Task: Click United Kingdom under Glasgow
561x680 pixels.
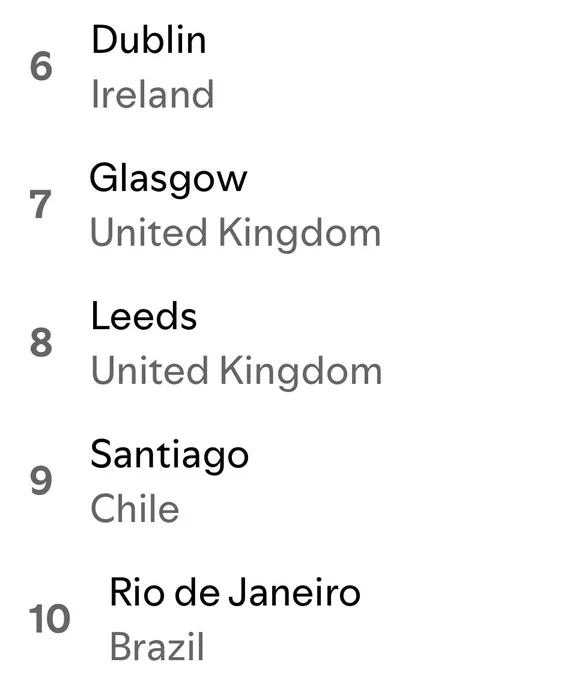Action: (235, 234)
